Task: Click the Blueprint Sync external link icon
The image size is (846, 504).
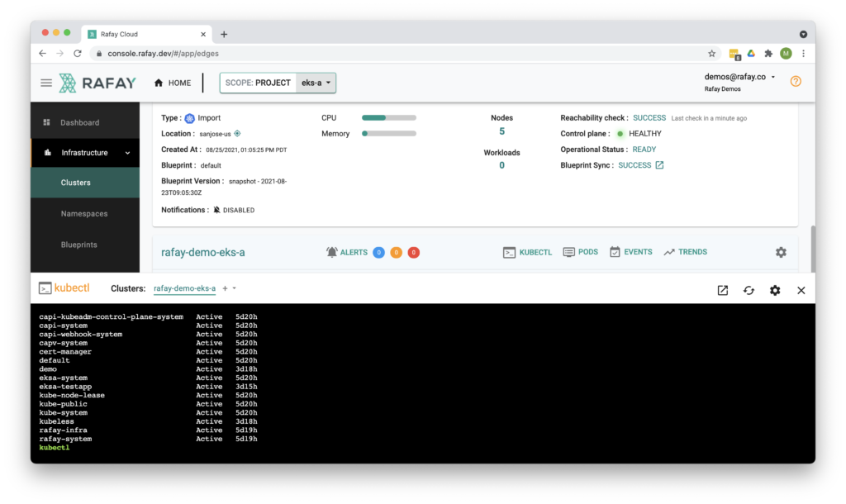Action: pos(659,165)
